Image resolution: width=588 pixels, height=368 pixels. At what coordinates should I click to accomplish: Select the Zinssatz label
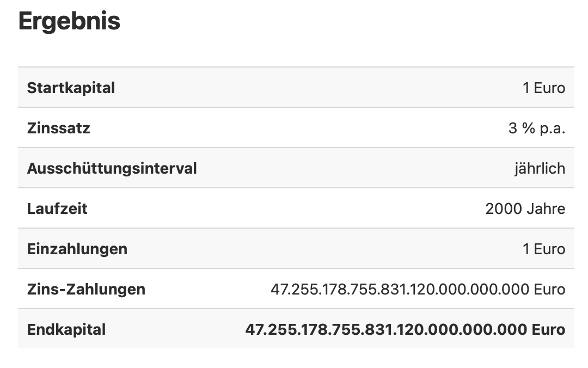pyautogui.click(x=58, y=128)
